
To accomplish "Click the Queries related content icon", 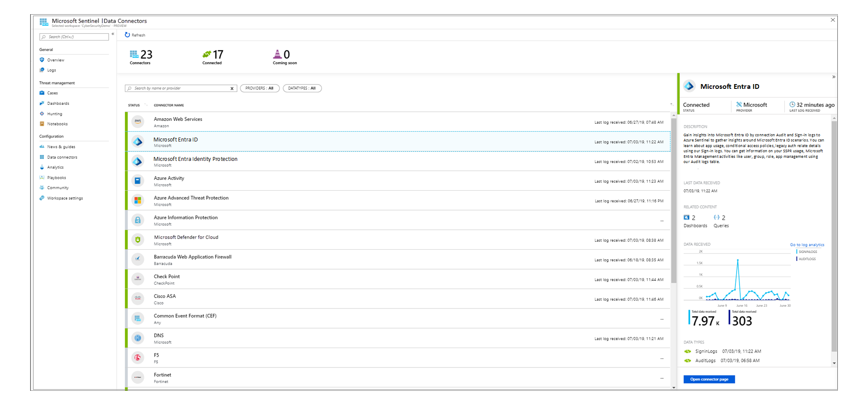I will (x=716, y=217).
